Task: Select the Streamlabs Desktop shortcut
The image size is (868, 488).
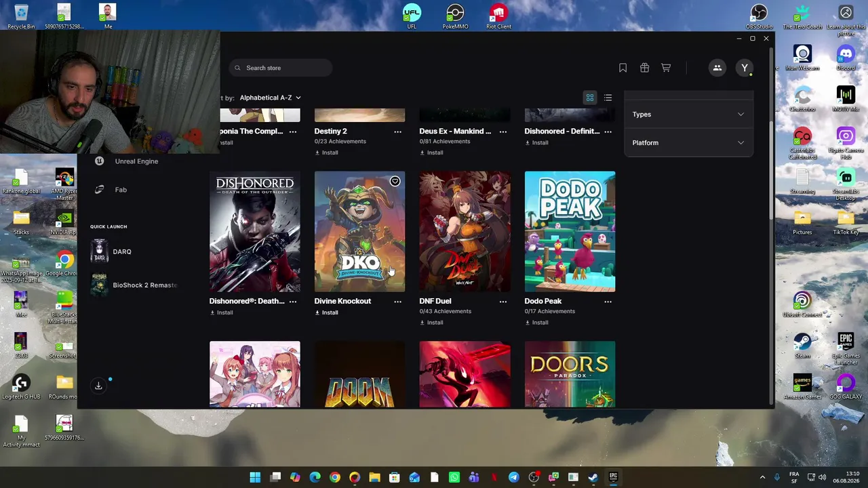Action: (846, 183)
